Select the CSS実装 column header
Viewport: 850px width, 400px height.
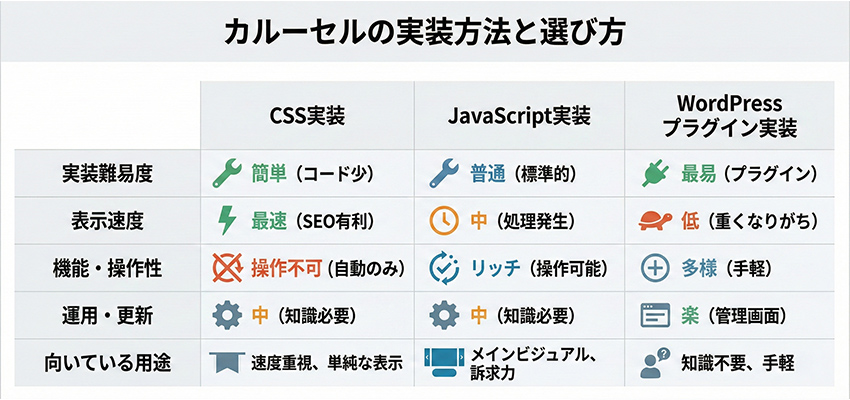(307, 116)
